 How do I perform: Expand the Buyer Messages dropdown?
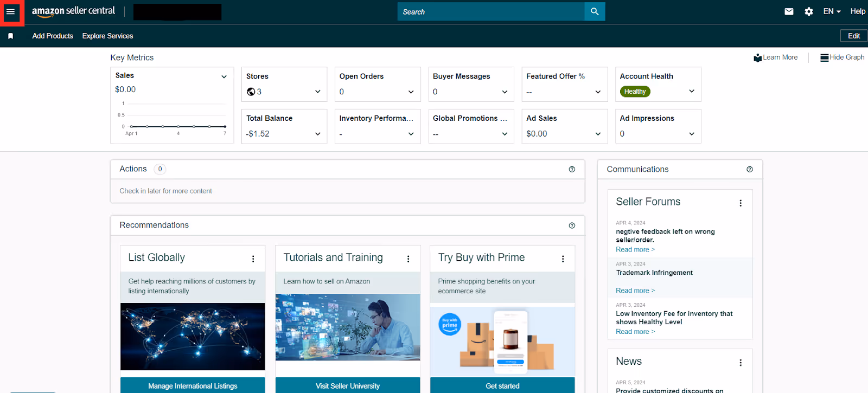(x=505, y=92)
